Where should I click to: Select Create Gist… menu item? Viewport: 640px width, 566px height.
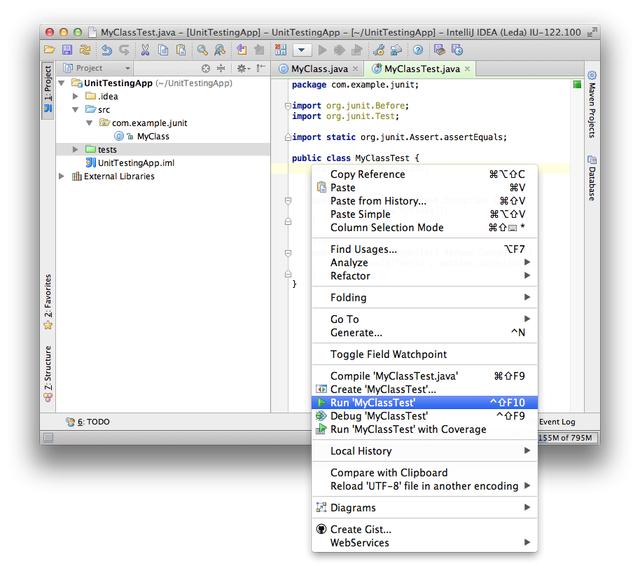pyautogui.click(x=424, y=529)
